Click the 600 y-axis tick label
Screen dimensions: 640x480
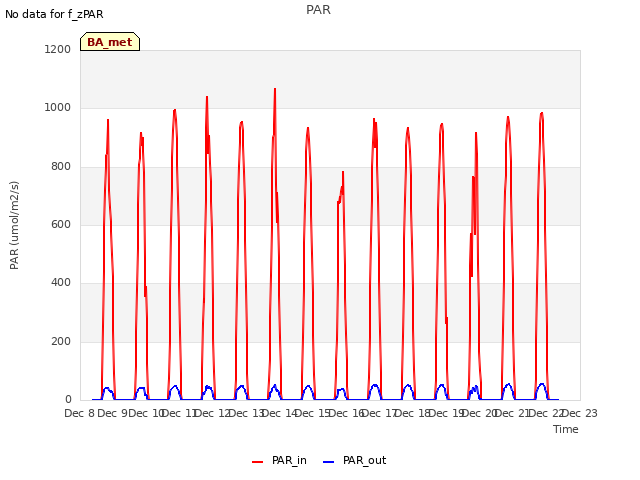(x=61, y=224)
